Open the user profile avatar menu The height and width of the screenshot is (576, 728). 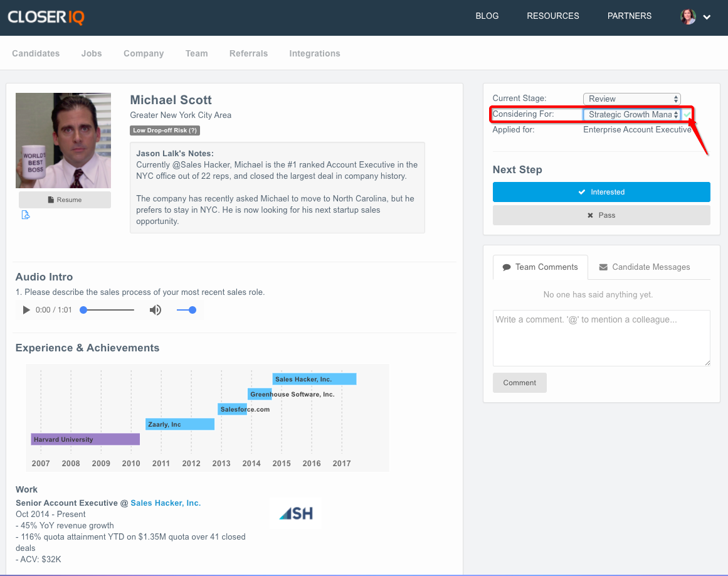tap(688, 17)
